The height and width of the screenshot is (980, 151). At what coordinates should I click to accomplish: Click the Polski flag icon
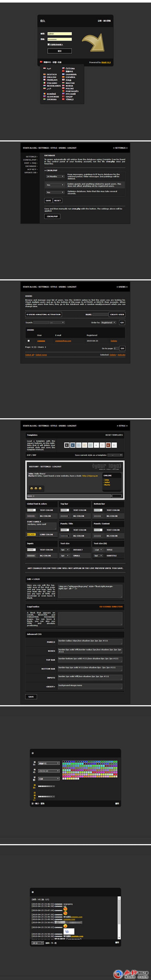tap(64, 88)
